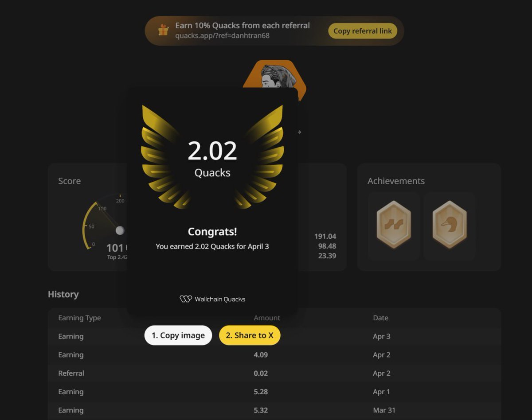Image resolution: width=532 pixels, height=420 pixels.
Task: Click the Amount column header
Action: point(267,318)
